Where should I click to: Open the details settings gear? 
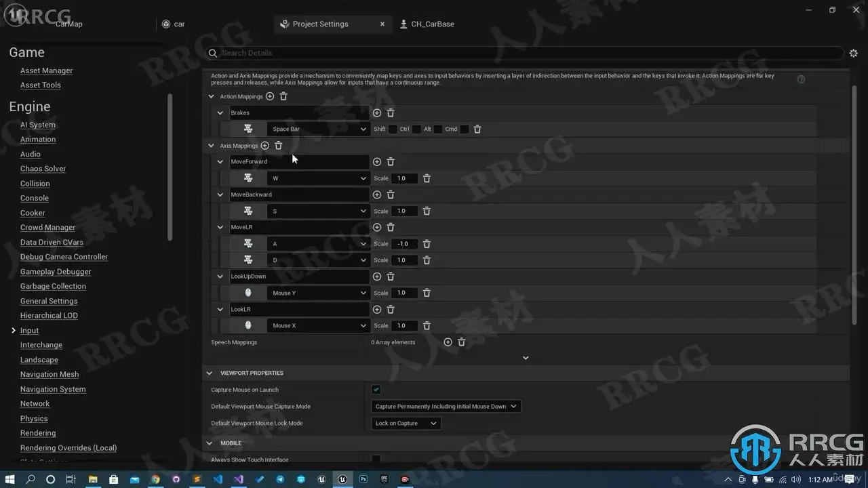854,53
